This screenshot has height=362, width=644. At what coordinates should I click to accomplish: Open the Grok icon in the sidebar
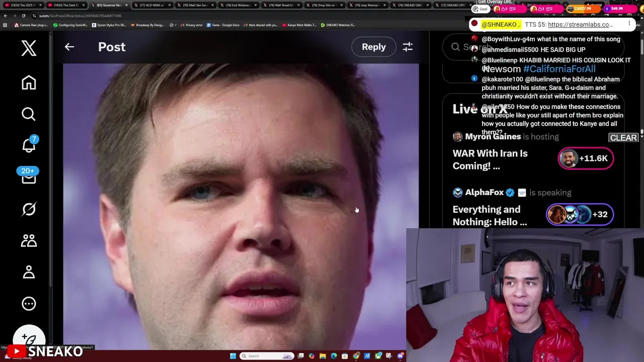pos(29,209)
